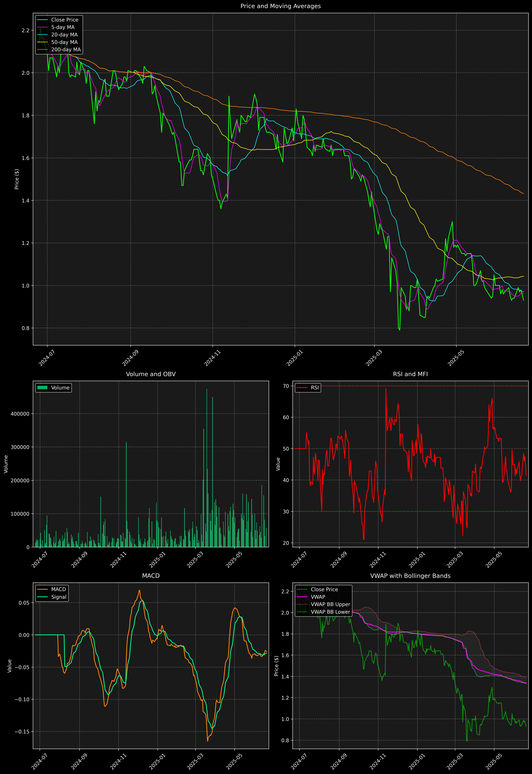The image size is (532, 774).
Task: Click the 30 tick on the RSI axis
Action: pos(286,511)
